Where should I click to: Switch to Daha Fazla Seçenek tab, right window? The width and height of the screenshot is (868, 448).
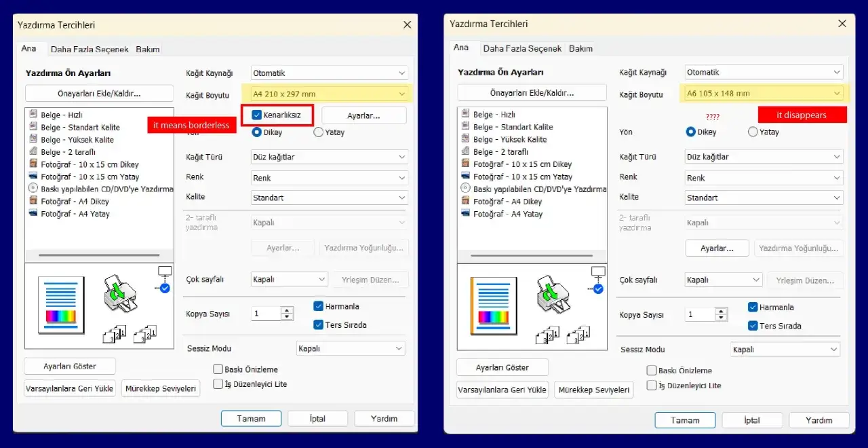[x=522, y=49]
